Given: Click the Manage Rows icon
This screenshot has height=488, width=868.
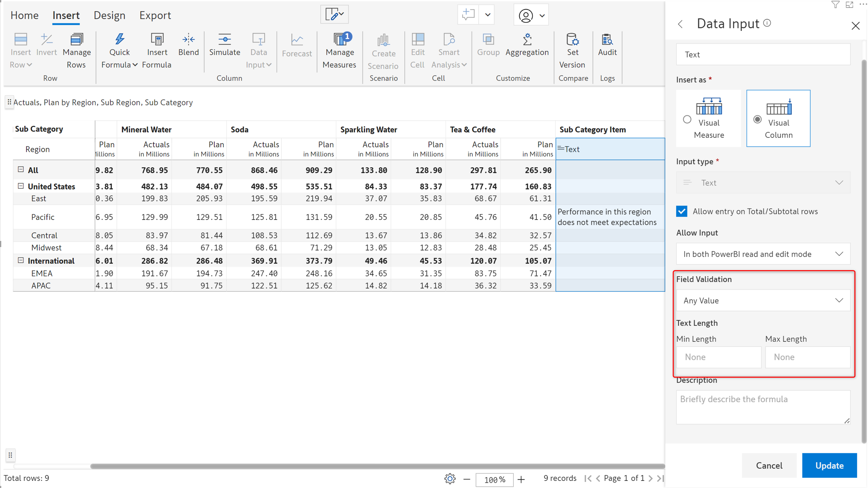Looking at the screenshot, I should point(76,40).
